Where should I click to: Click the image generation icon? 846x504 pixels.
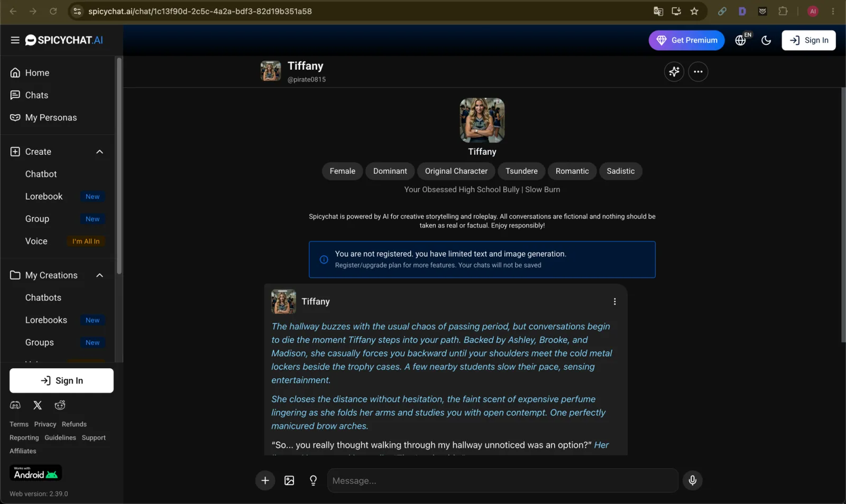tap(289, 480)
